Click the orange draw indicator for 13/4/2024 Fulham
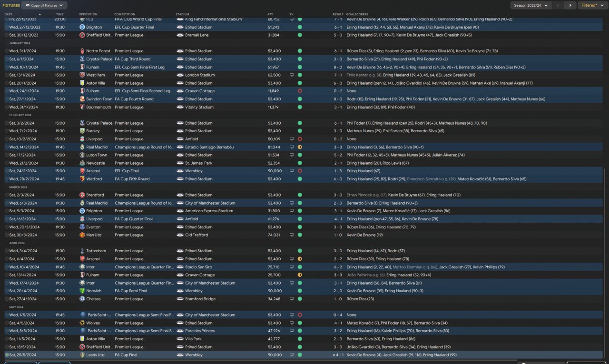609x364 pixels. (300, 275)
